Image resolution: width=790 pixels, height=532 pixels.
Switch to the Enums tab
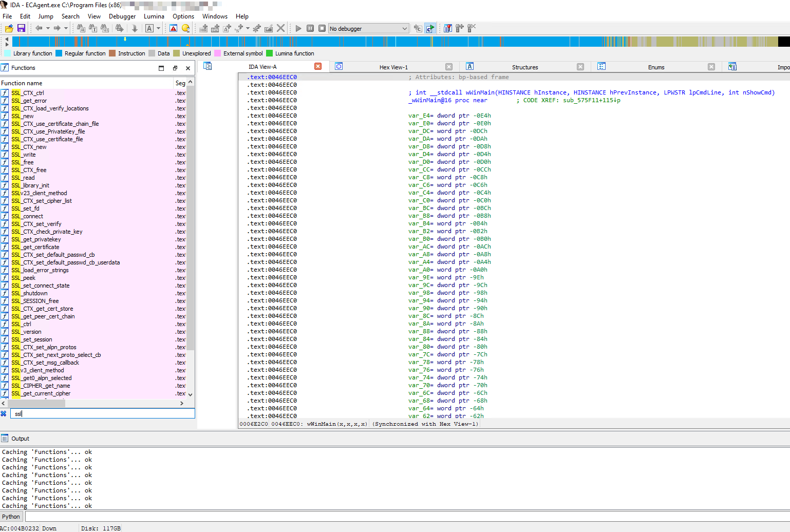(656, 67)
